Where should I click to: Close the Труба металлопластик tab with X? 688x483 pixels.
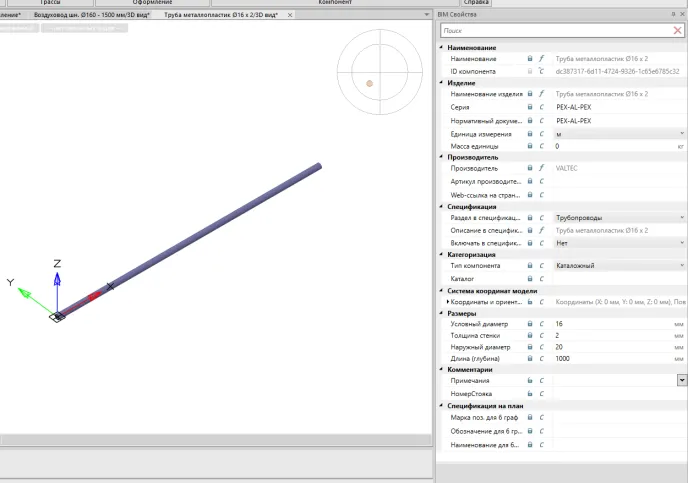(290, 16)
